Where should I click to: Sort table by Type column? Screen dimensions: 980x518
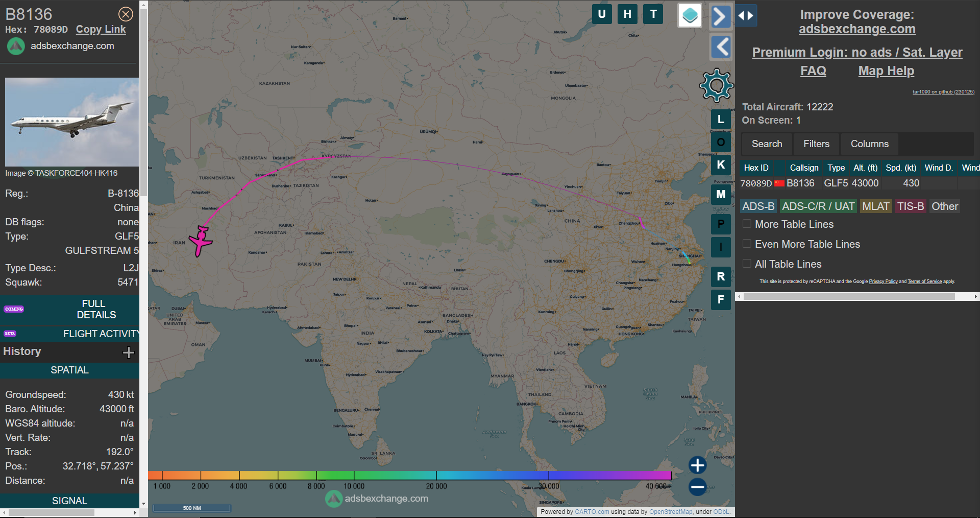[x=836, y=168]
